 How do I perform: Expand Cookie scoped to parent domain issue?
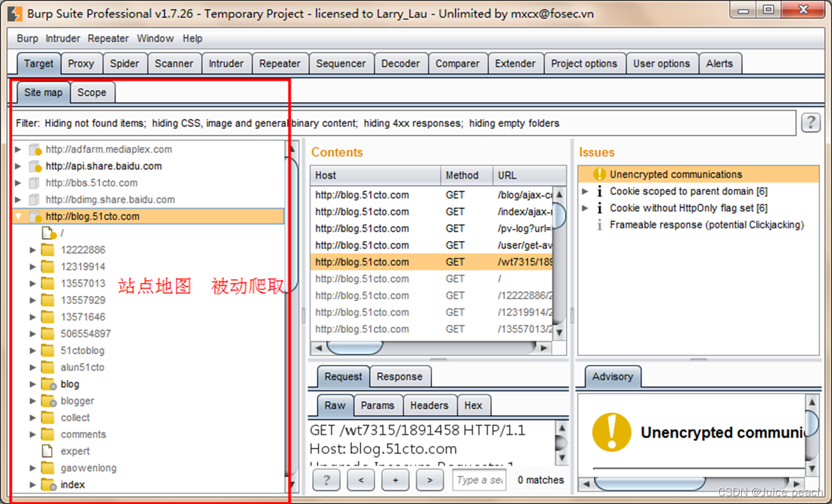point(586,191)
